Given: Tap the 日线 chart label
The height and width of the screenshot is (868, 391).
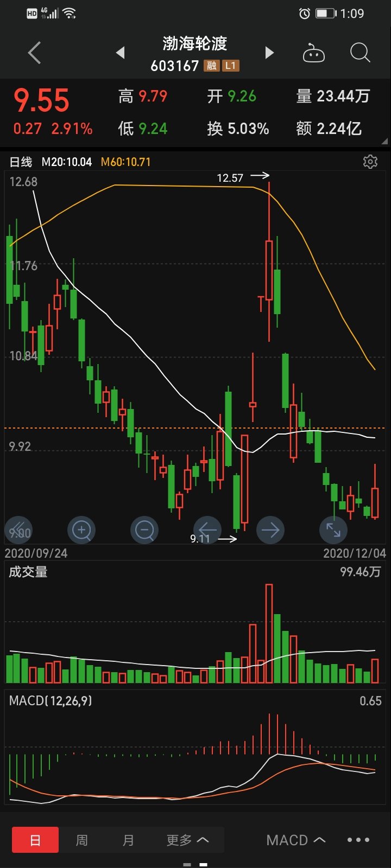Looking at the screenshot, I should pyautogui.click(x=21, y=162).
